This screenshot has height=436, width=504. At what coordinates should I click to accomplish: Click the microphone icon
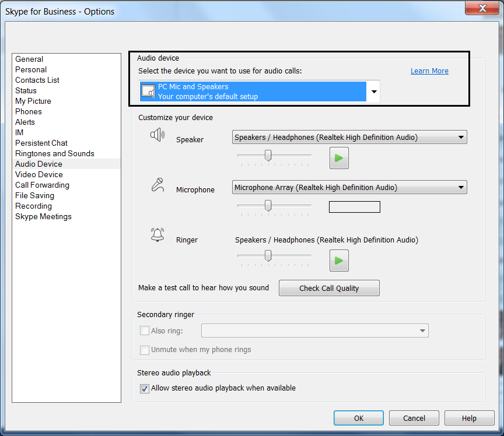tap(157, 185)
